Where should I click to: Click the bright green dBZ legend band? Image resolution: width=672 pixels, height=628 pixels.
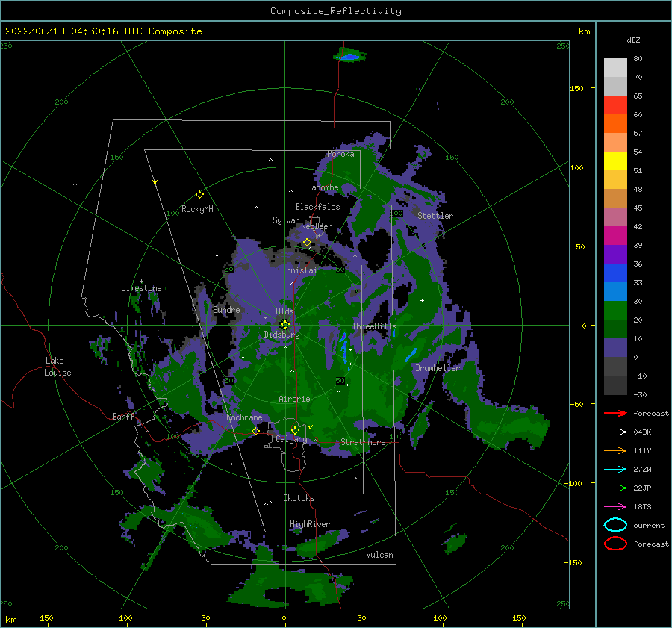coord(615,311)
